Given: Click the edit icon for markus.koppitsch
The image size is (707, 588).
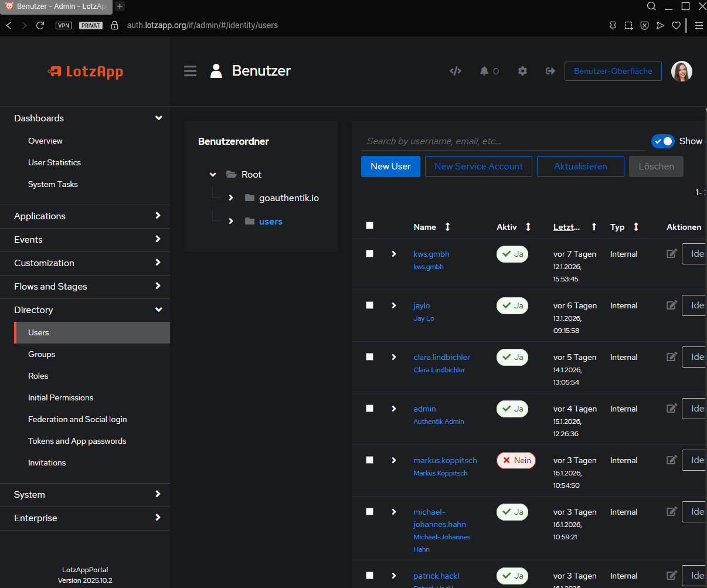Looking at the screenshot, I should [672, 460].
